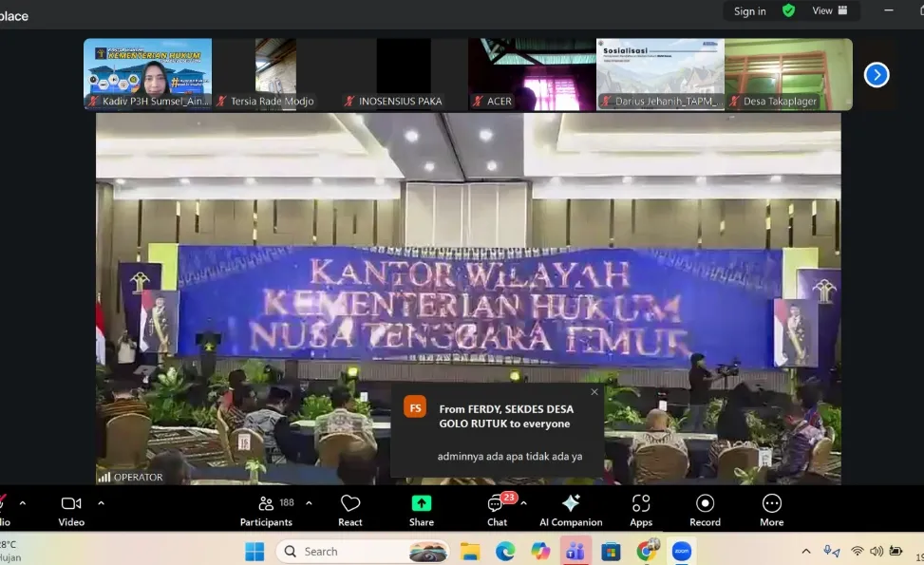Select Tersia Rade Modjo video thumbnail
The height and width of the screenshot is (565, 924).
point(275,74)
